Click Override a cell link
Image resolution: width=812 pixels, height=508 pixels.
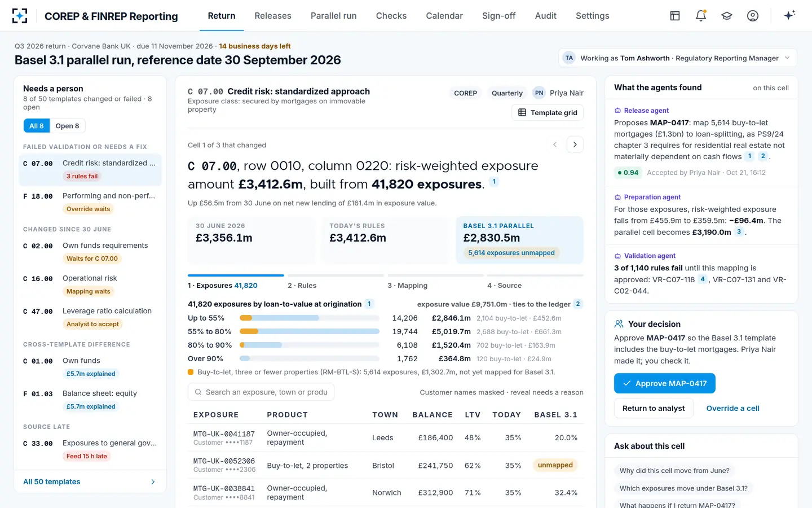732,408
